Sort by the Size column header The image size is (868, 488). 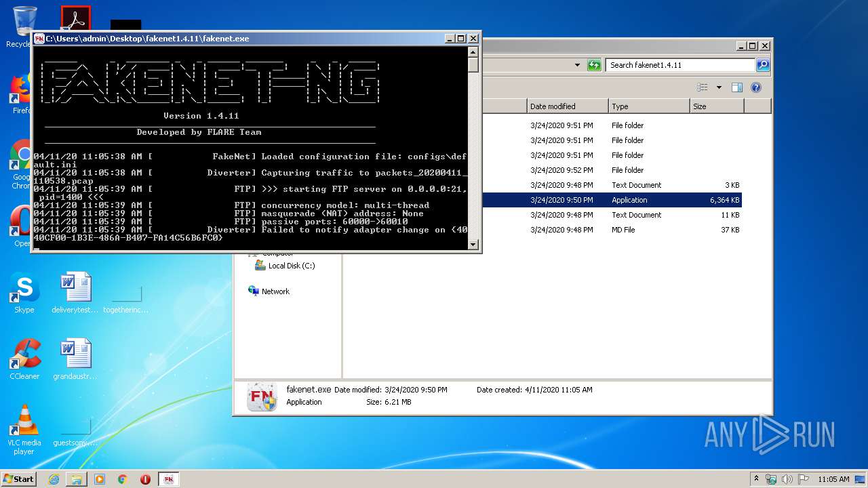click(x=717, y=106)
